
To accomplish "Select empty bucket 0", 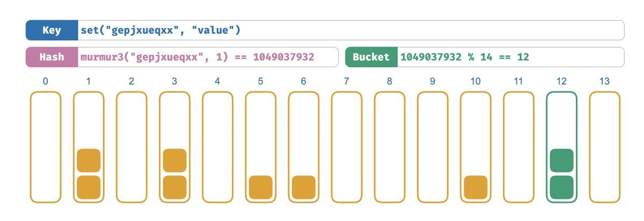I will [x=46, y=147].
